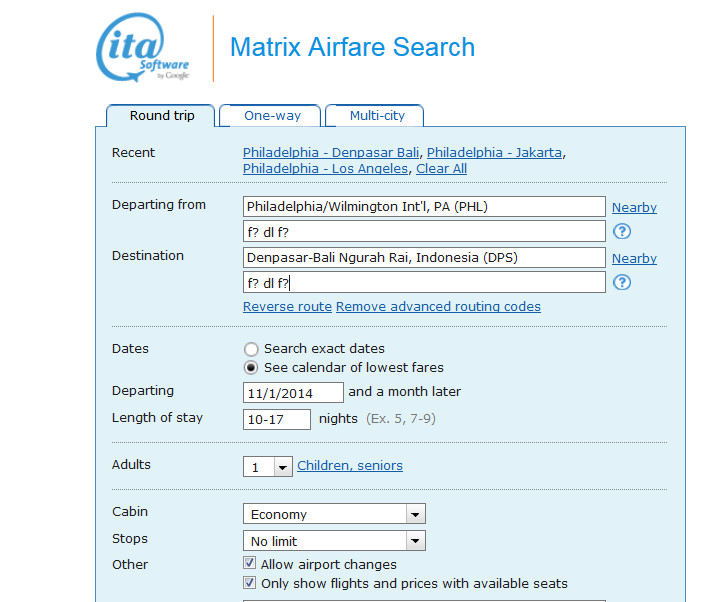Select Search exact dates option

[251, 349]
